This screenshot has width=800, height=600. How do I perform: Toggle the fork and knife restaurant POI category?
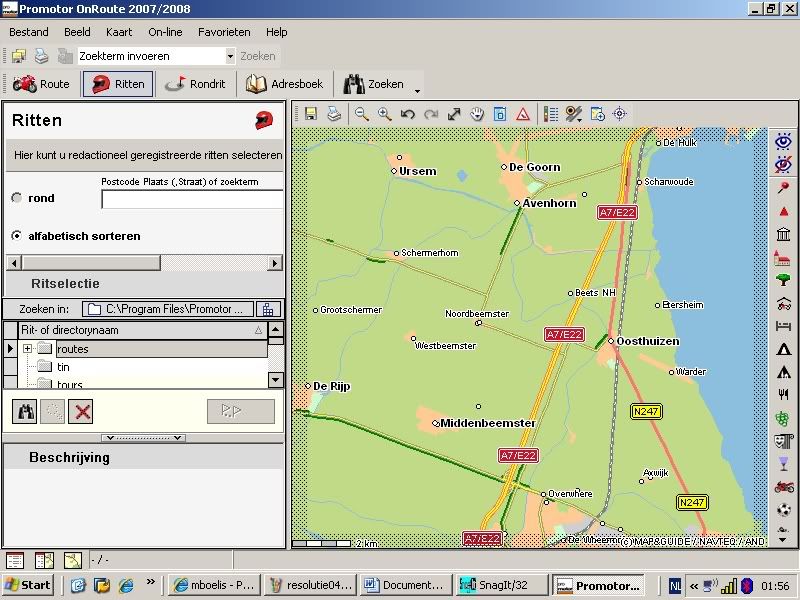(784, 394)
